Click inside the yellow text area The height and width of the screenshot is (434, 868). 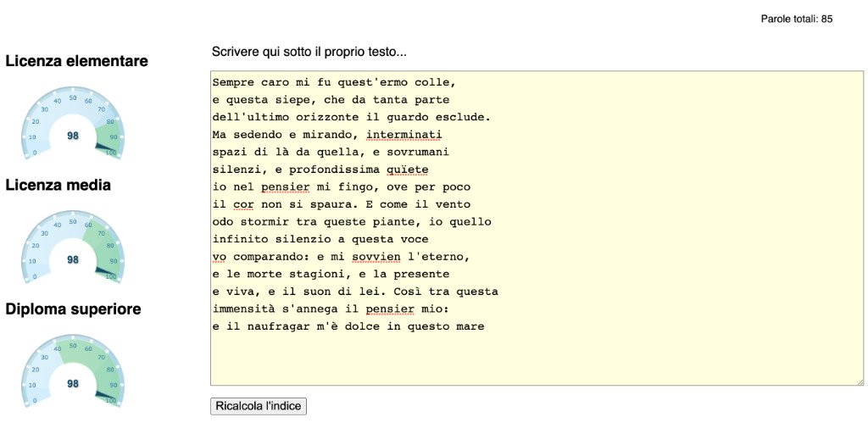537,228
